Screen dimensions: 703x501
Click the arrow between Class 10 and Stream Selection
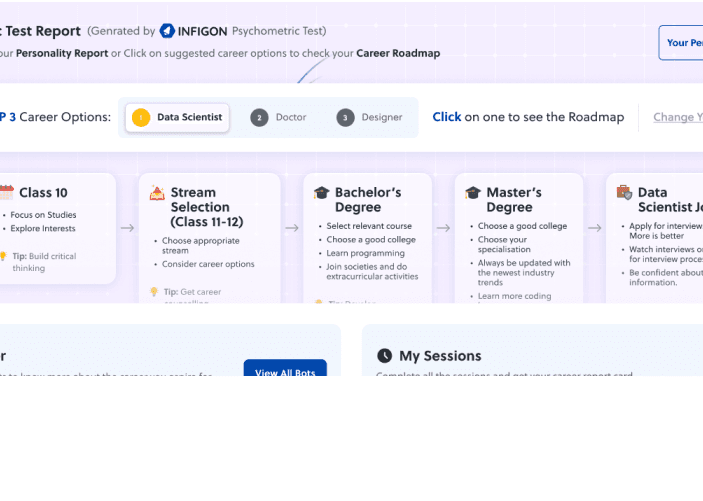[x=127, y=228]
